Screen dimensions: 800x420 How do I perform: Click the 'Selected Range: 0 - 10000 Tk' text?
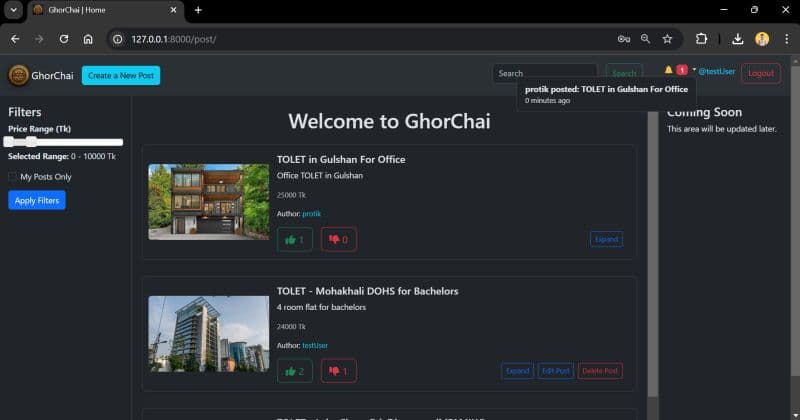coord(62,156)
